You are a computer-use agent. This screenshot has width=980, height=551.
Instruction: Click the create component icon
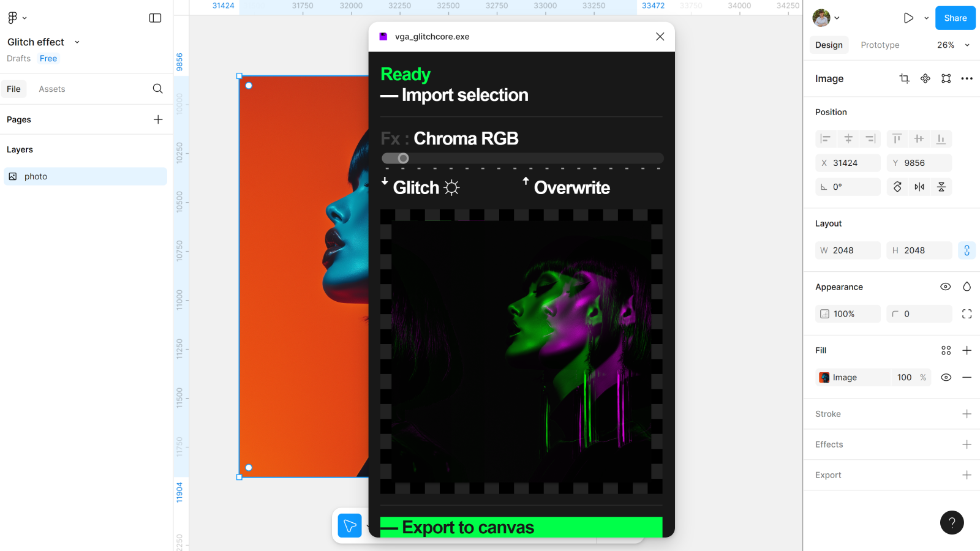click(x=925, y=78)
